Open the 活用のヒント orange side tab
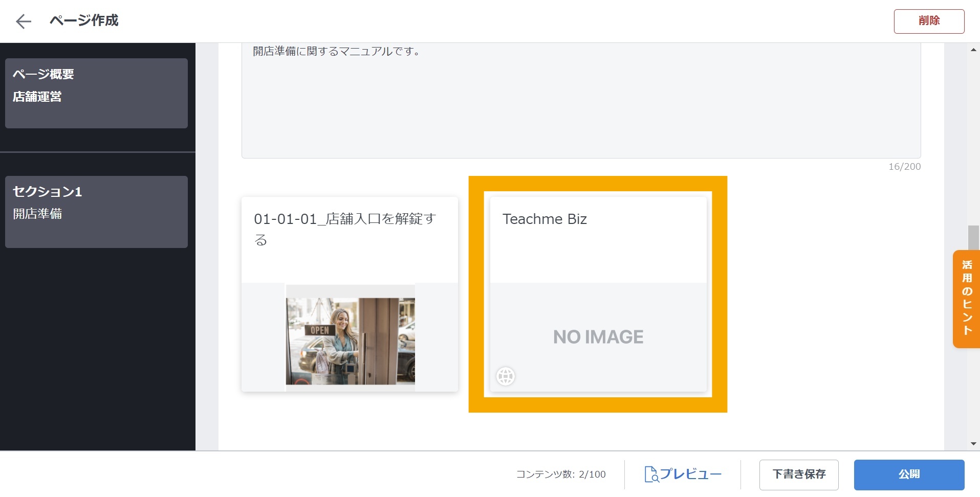The height and width of the screenshot is (497, 980). click(x=966, y=299)
